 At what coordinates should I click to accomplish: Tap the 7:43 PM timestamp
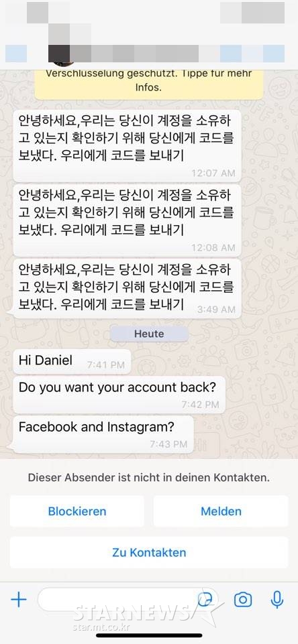(168, 444)
